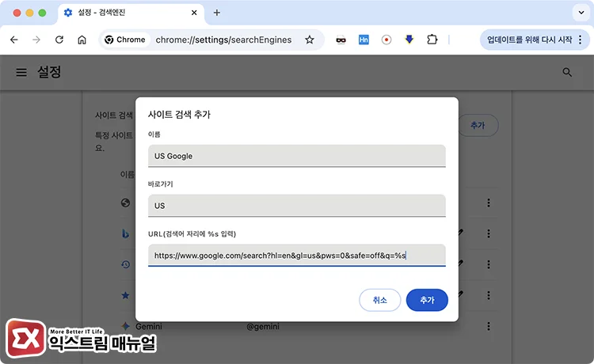Open more actions for the Gemini row
The width and height of the screenshot is (594, 364).
tap(489, 326)
